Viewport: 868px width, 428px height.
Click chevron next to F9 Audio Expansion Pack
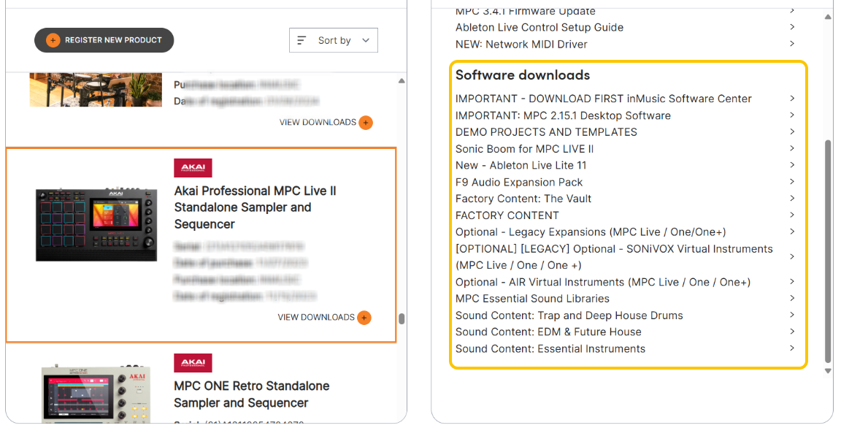pyautogui.click(x=792, y=181)
